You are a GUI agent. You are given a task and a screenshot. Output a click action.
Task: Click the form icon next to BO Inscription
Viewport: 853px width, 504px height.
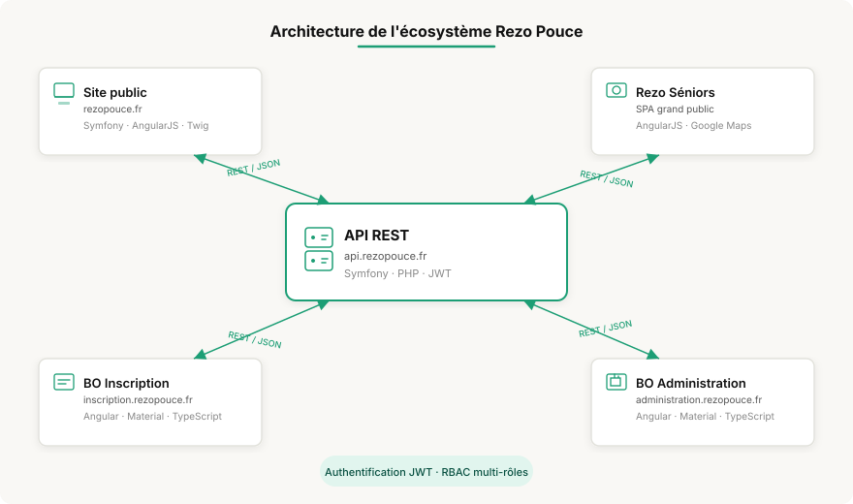(x=63, y=382)
